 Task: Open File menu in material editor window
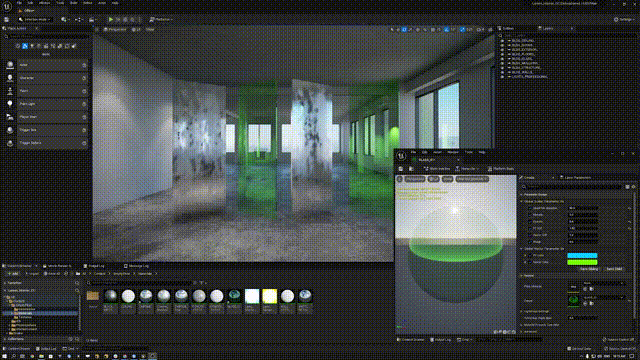[413, 152]
